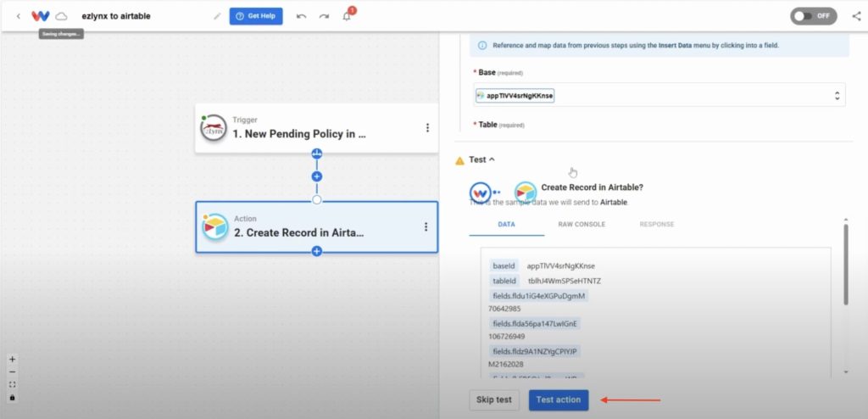Viewport: 868px width, 419px height.
Task: Fit canvas to view icon
Action: [12, 384]
